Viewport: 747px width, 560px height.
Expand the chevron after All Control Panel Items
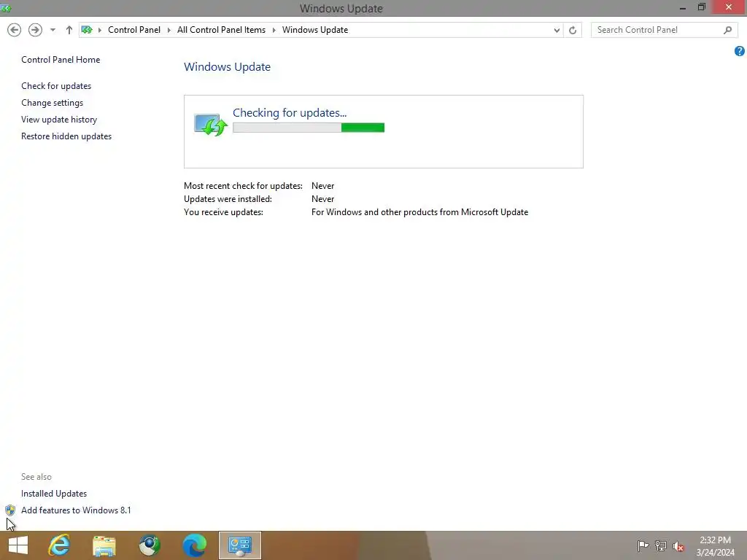click(274, 30)
